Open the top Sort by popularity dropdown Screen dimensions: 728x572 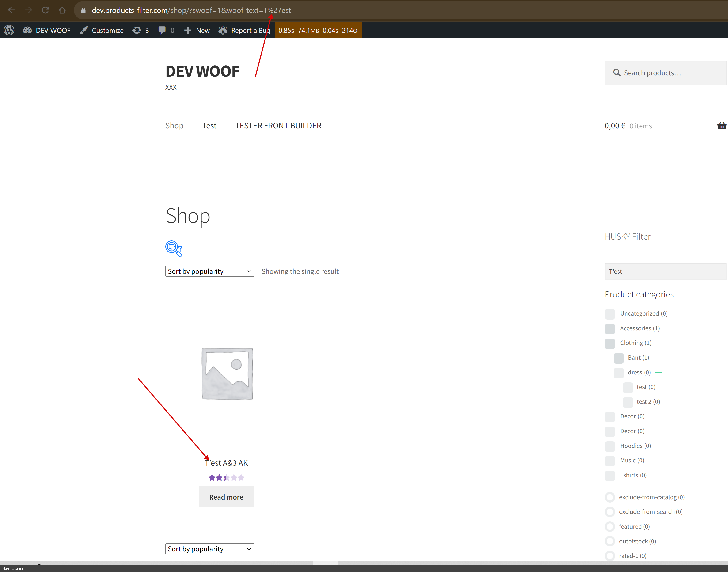pyautogui.click(x=209, y=271)
